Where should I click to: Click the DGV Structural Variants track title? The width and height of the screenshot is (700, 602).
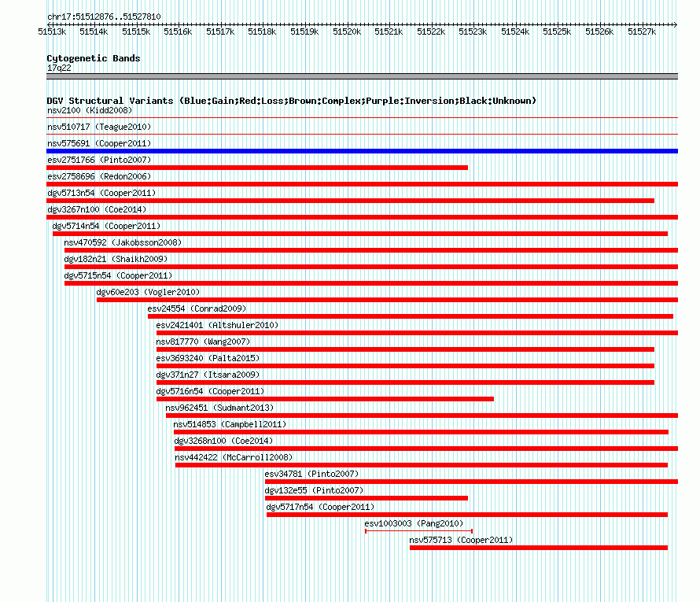tap(292, 101)
